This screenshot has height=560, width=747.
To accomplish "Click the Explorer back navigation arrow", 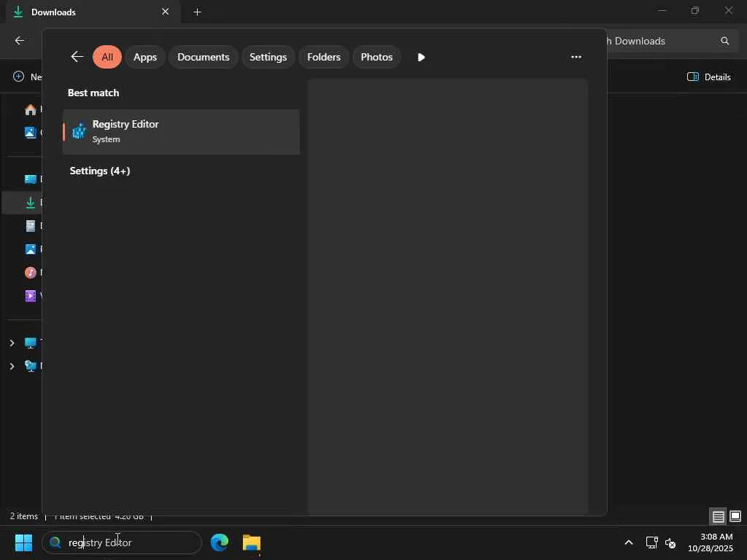I will [x=20, y=41].
